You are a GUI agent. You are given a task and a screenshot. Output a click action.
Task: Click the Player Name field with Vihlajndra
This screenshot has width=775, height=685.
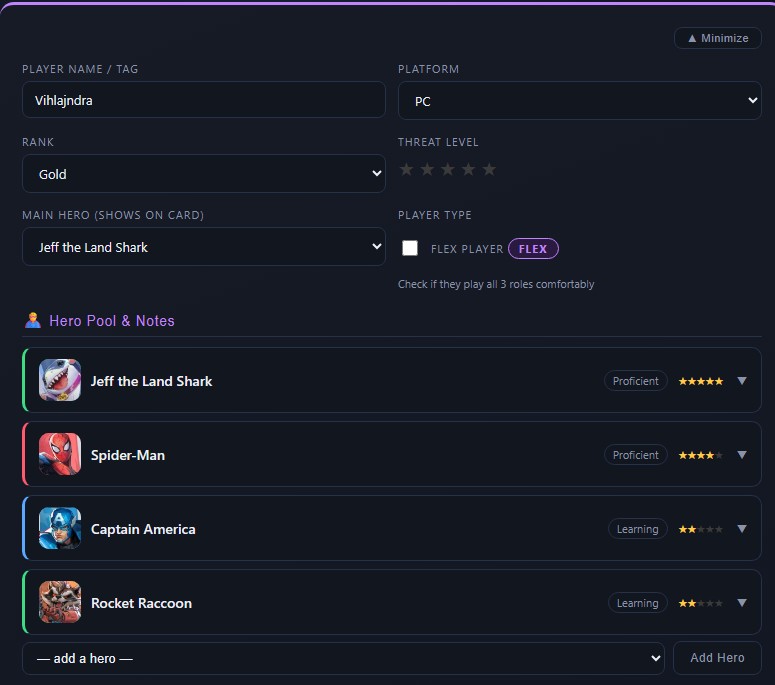click(x=204, y=100)
